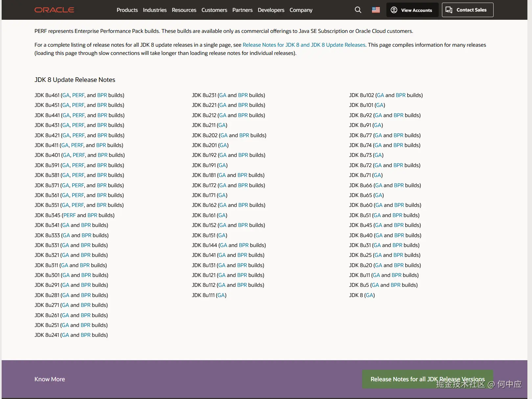Open the GA link for JDK 8u201

click(223, 145)
